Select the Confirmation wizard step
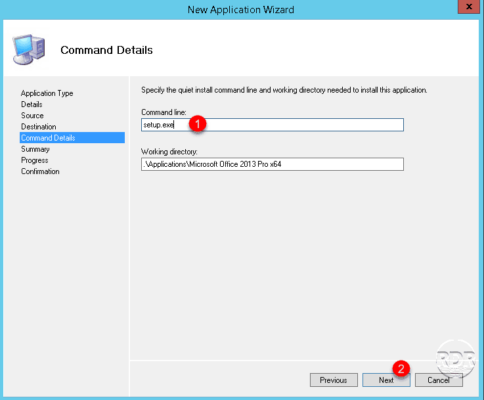 [40, 171]
